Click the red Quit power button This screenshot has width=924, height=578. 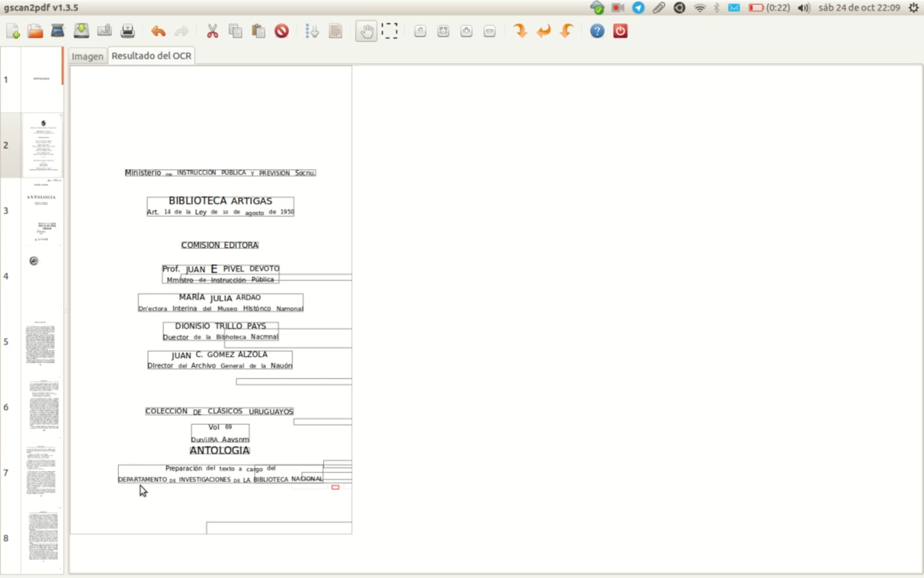pos(620,31)
